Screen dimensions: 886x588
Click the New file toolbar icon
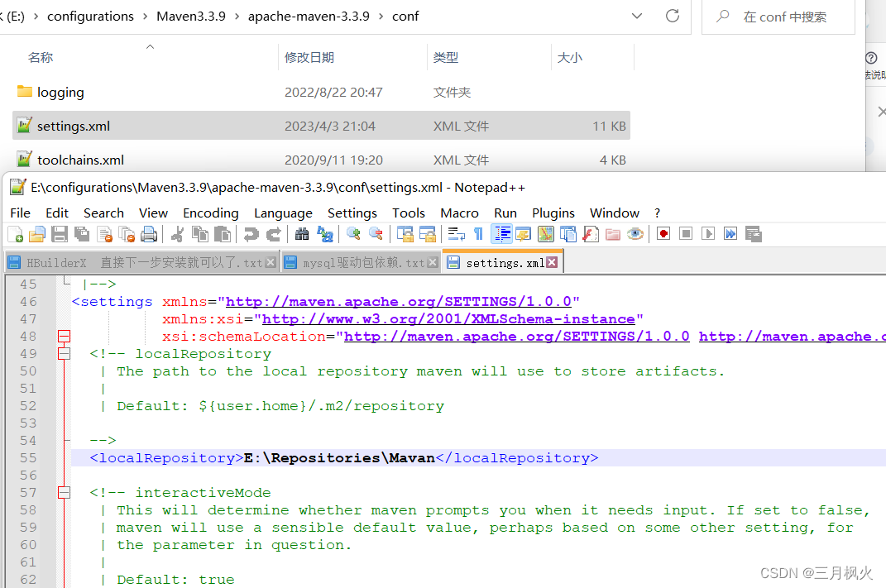tap(15, 234)
